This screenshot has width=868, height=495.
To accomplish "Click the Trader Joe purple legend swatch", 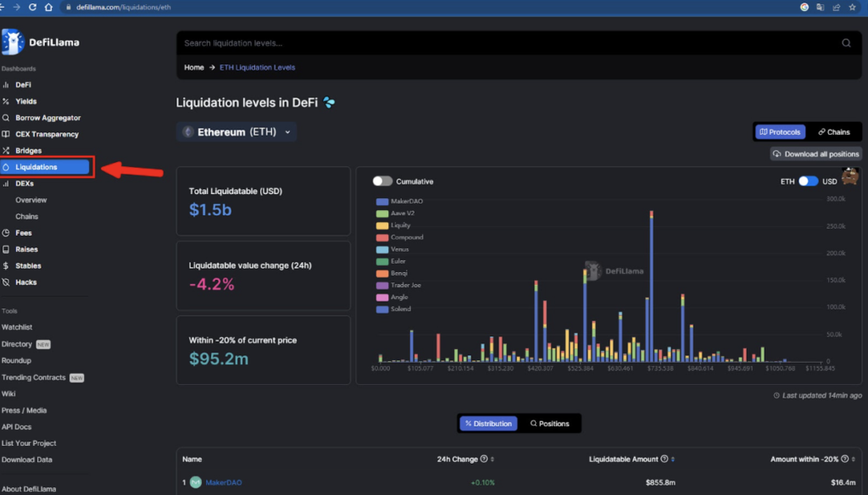I will [382, 286].
